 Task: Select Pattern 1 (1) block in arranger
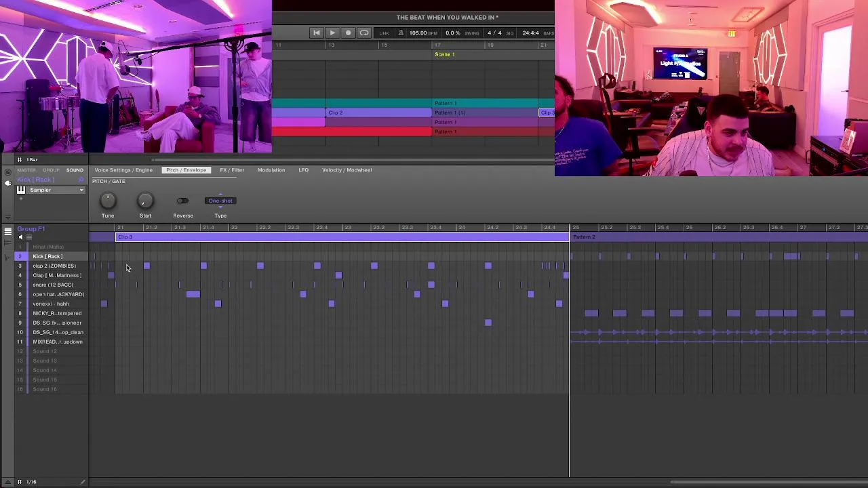point(486,113)
